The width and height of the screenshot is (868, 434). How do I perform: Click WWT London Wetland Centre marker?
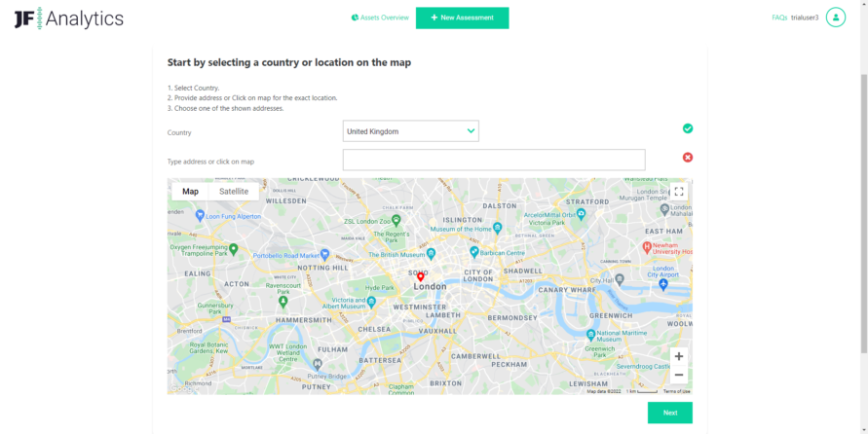click(x=318, y=364)
